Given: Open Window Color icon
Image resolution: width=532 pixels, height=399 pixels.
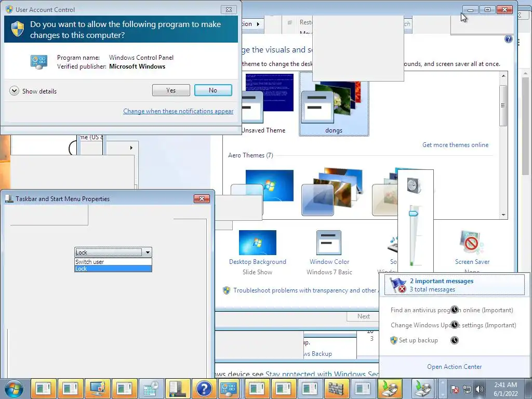Looking at the screenshot, I should 329,243.
